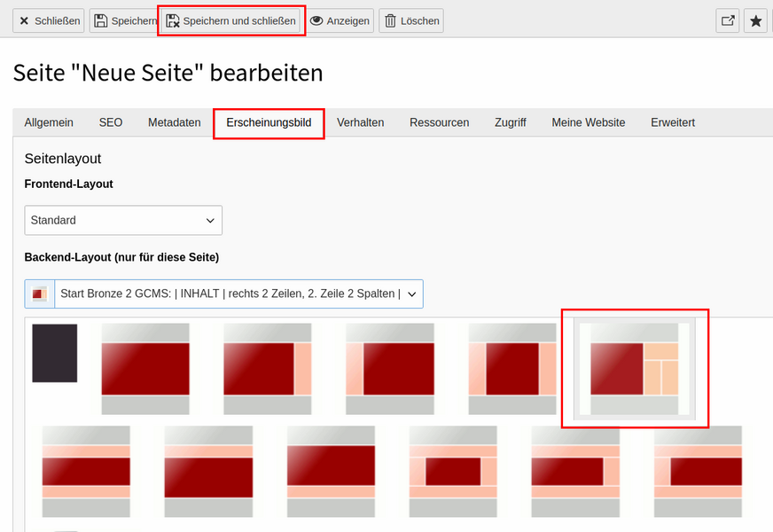Image resolution: width=773 pixels, height=532 pixels.
Task: Open the Verhalten tab
Action: tap(361, 122)
